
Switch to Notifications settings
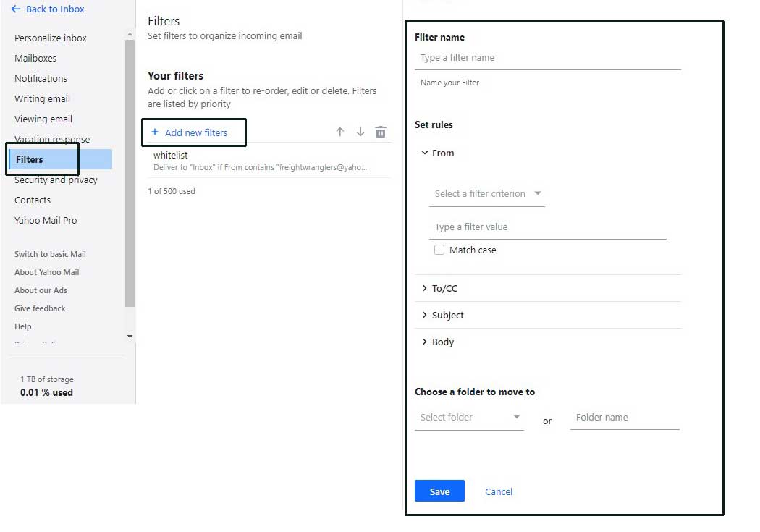(41, 78)
